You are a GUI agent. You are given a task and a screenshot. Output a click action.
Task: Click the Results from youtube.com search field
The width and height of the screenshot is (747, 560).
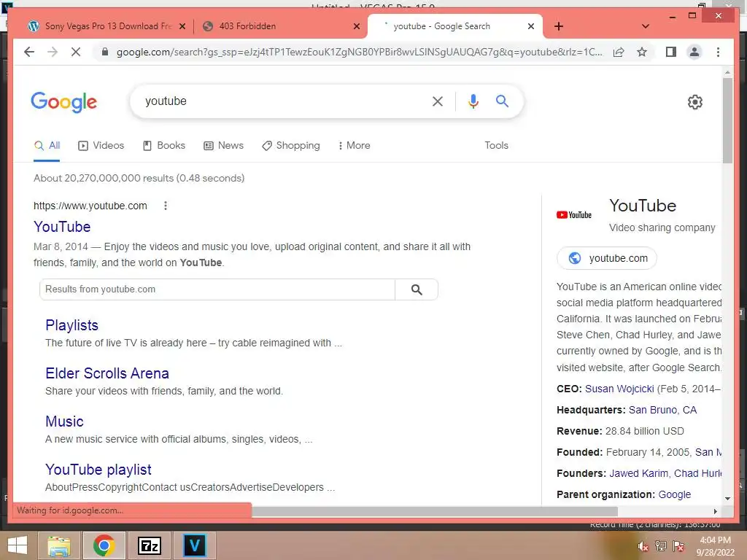[x=217, y=289]
